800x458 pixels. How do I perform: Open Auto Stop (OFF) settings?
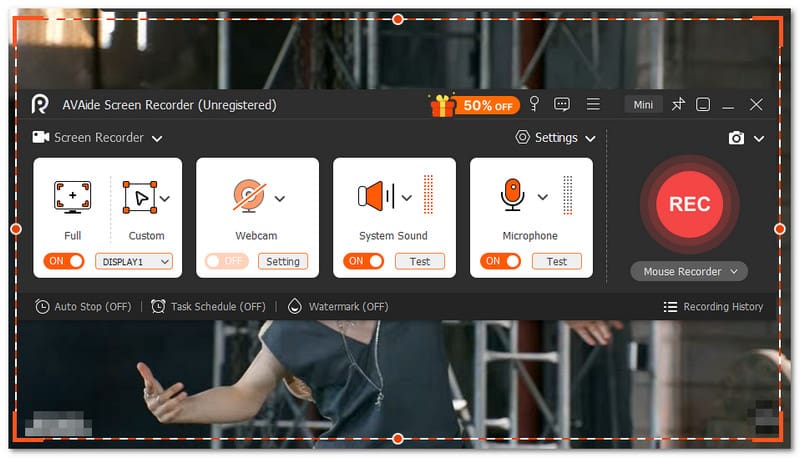[83, 307]
